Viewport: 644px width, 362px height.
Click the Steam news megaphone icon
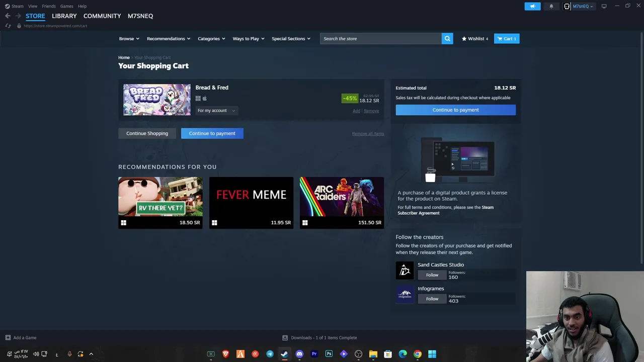[x=532, y=6]
